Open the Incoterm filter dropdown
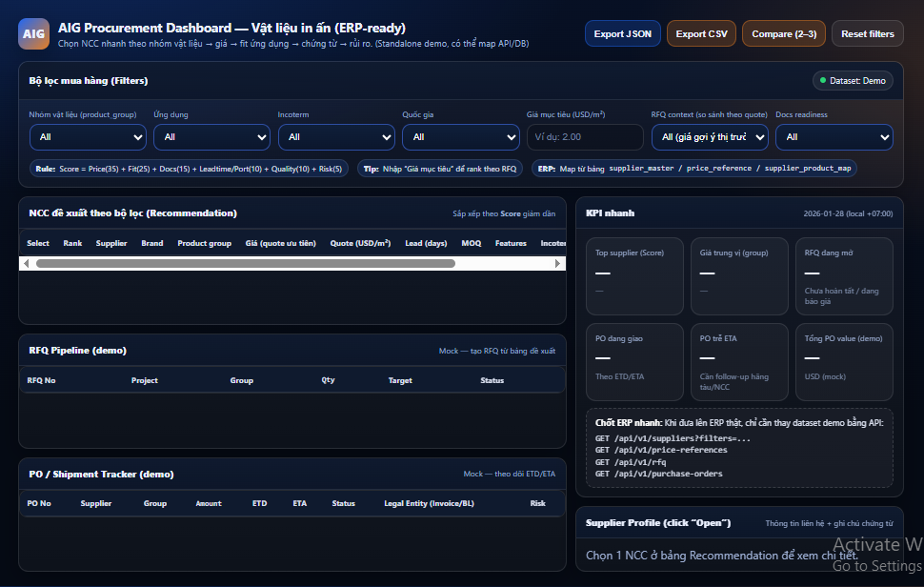This screenshot has width=924, height=587. tap(335, 137)
